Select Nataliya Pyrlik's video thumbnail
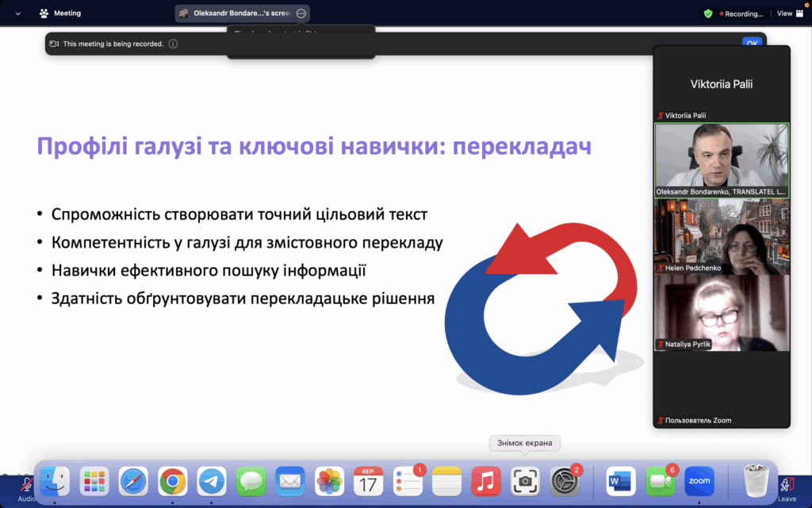 tap(721, 312)
